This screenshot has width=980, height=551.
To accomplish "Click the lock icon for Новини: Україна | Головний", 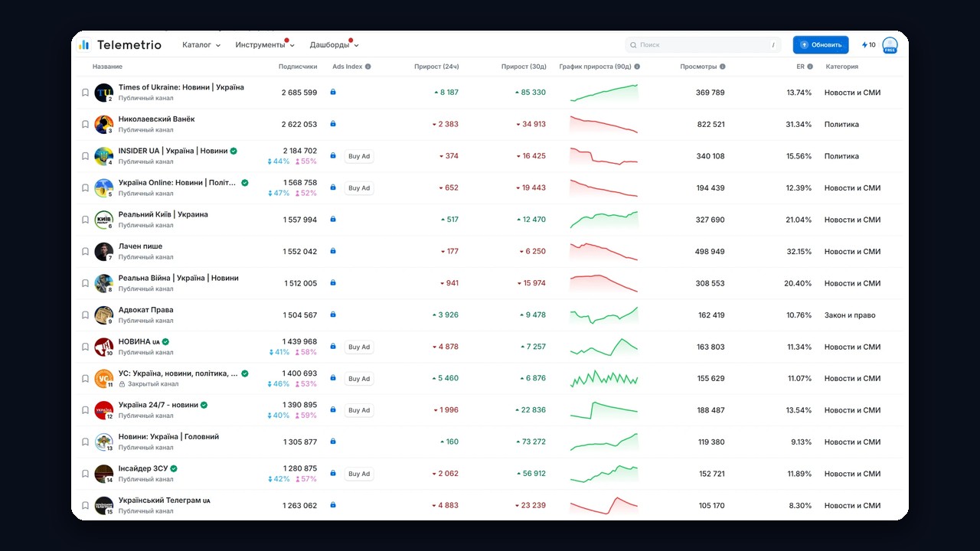I will [333, 442].
